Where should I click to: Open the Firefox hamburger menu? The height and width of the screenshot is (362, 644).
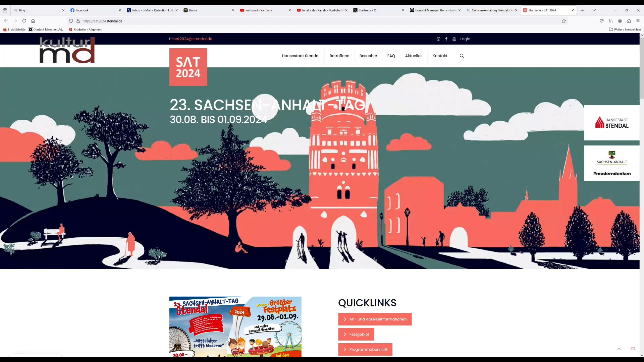click(x=638, y=21)
